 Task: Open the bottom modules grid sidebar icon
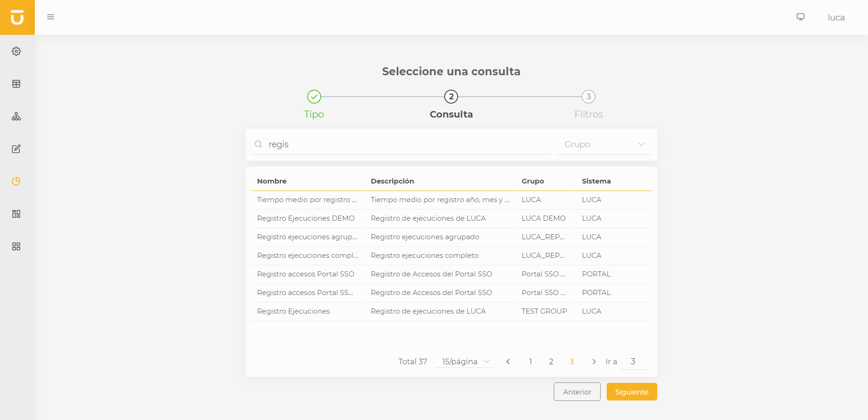[16, 246]
